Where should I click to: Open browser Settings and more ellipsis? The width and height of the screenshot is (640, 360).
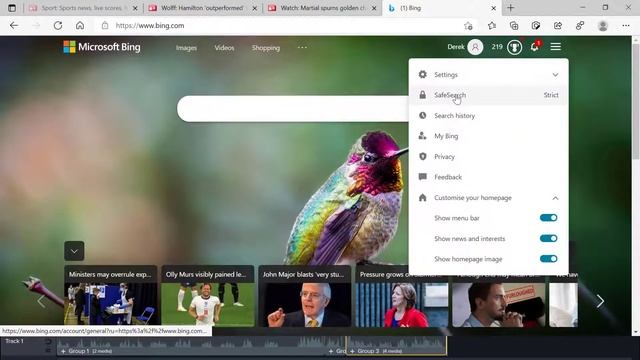coord(626,26)
